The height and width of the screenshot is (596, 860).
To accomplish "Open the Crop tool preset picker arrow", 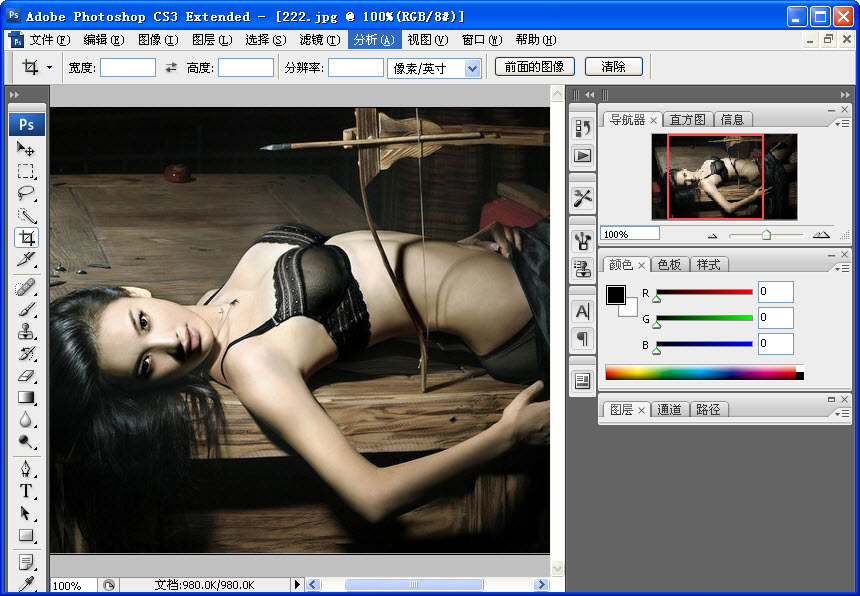I will (49, 68).
